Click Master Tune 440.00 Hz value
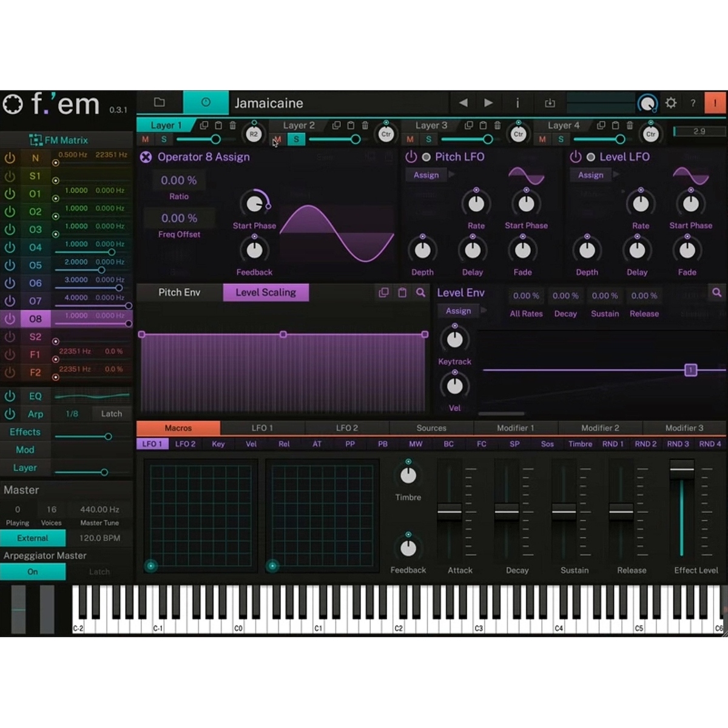The height and width of the screenshot is (728, 728). [x=99, y=510]
